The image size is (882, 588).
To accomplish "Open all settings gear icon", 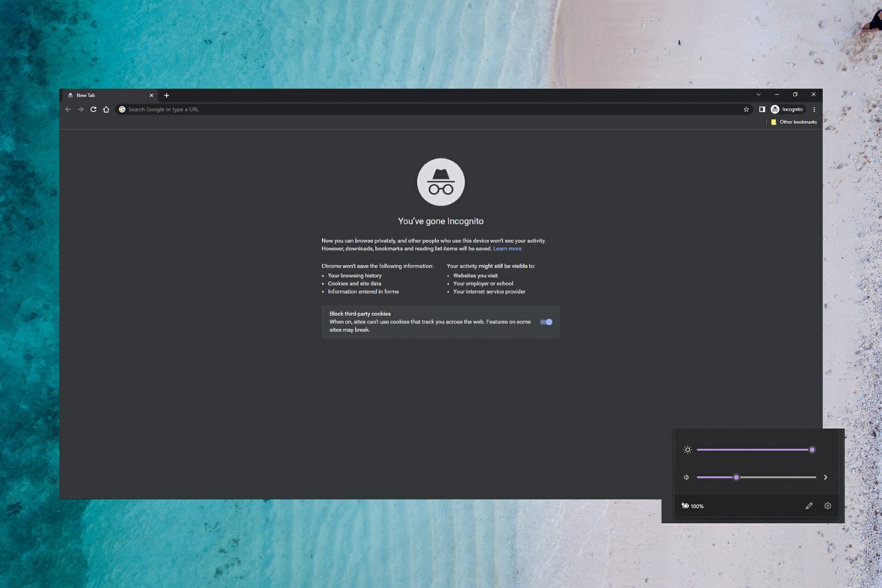I will pos(828,506).
